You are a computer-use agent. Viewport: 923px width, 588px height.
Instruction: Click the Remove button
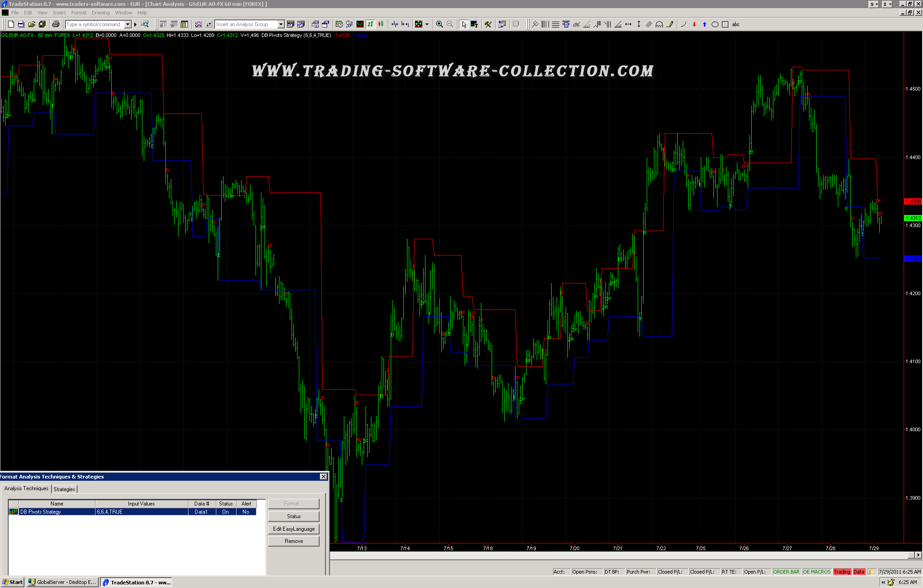point(293,541)
